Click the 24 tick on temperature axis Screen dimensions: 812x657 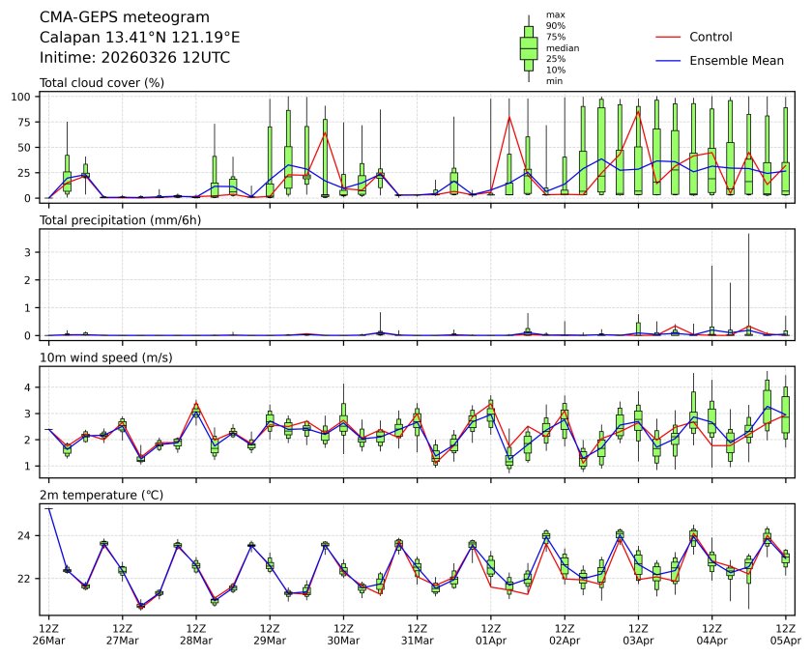[28, 535]
